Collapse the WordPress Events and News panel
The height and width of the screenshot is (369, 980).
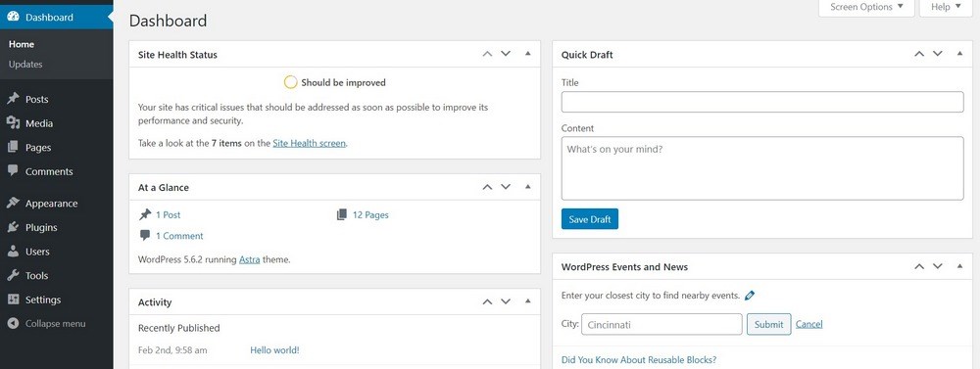coord(960,266)
